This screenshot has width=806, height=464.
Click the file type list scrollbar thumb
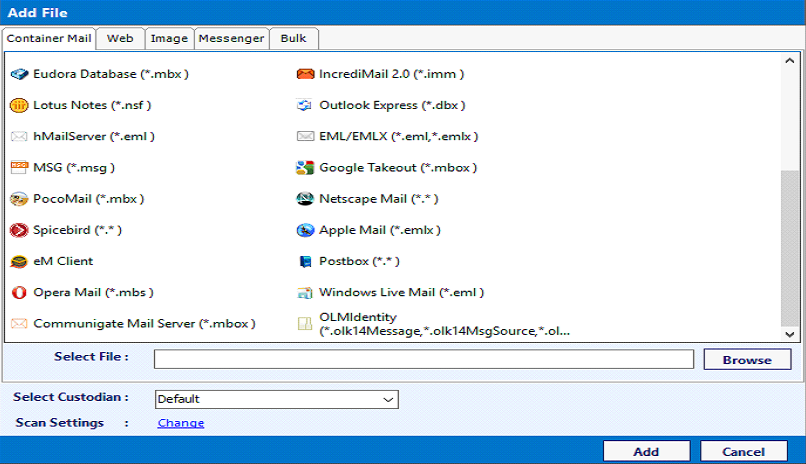[x=790, y=249]
